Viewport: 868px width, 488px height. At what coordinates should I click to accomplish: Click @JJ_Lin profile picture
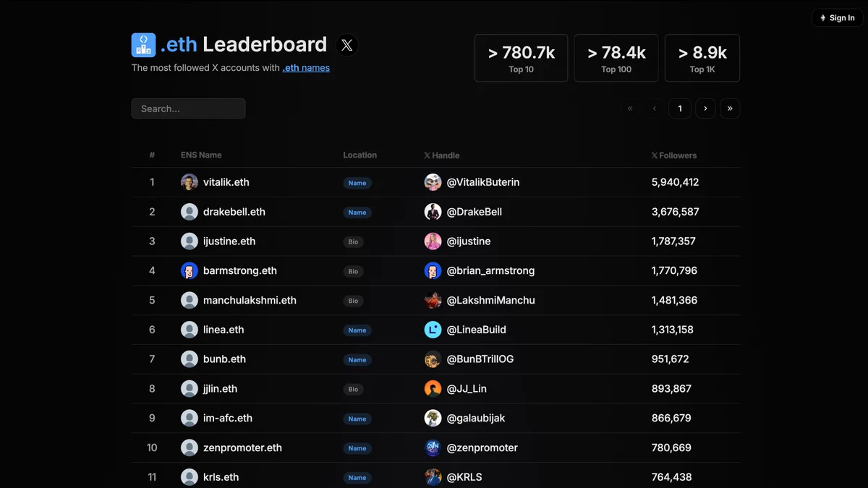coord(433,389)
